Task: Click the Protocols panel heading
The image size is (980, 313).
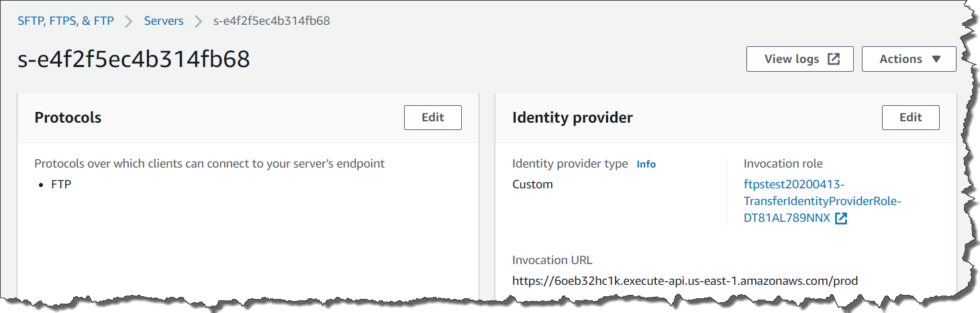Action: (x=68, y=118)
